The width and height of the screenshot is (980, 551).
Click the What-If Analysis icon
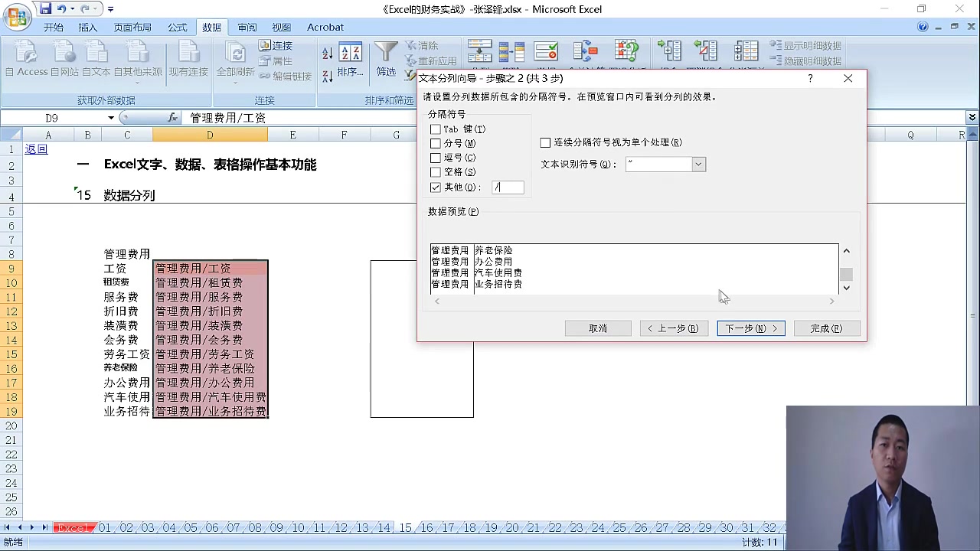click(626, 51)
